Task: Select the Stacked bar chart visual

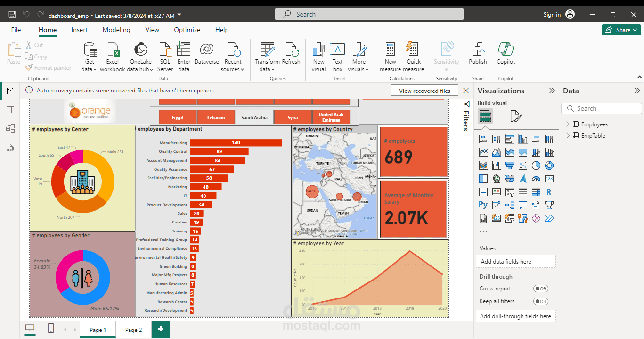Action: 483,139
